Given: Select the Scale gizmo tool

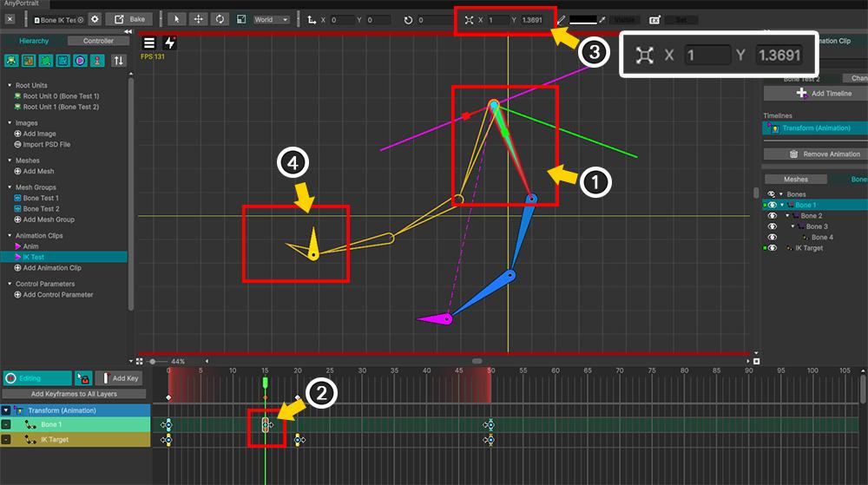Looking at the screenshot, I should (x=241, y=19).
